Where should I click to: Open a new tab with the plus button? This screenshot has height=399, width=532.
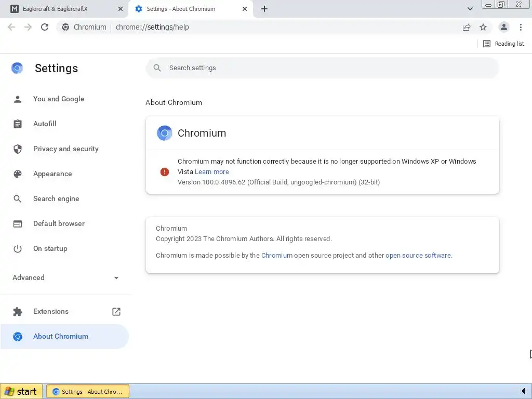(x=264, y=9)
